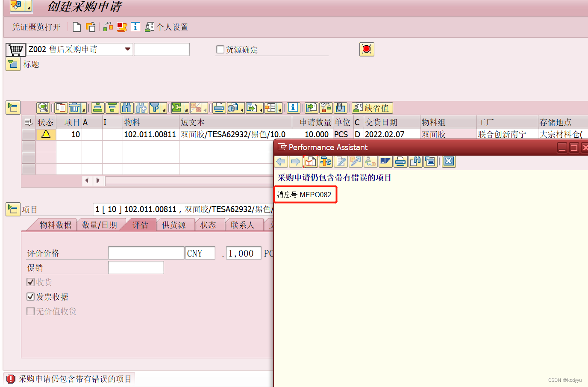588x387 pixels.
Task: Click the funnel filter icon in grid toolbar
Action: point(156,108)
